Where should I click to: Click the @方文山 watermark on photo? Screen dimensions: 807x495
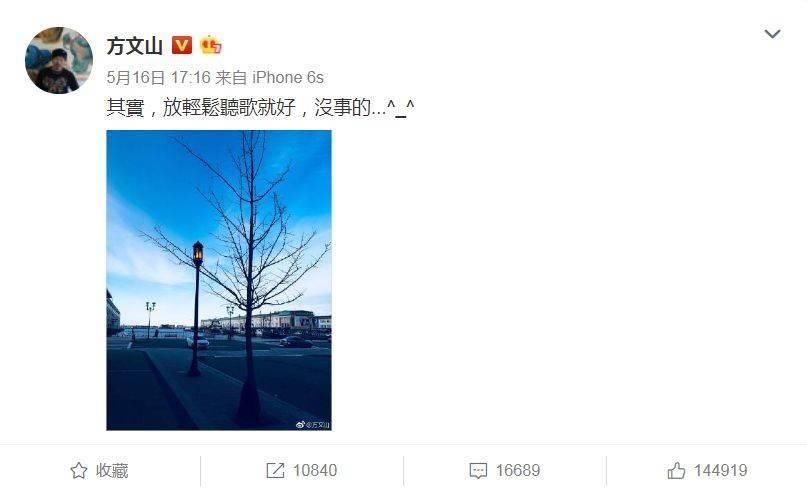coord(313,425)
